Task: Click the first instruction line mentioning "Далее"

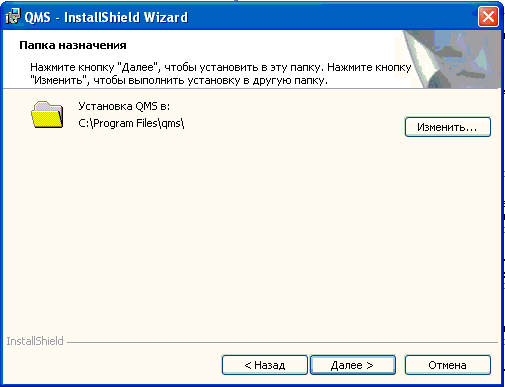Action: (220, 68)
